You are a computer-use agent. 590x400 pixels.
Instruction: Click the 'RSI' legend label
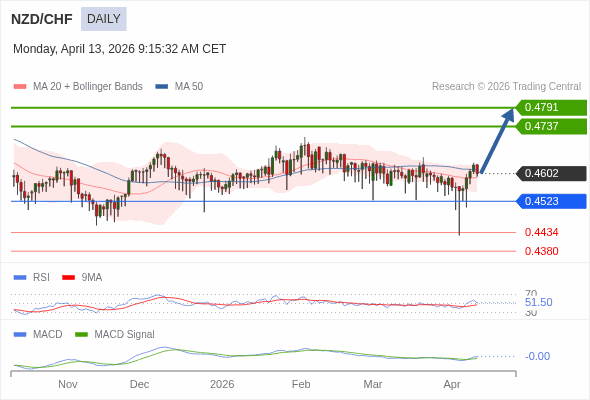pos(41,277)
